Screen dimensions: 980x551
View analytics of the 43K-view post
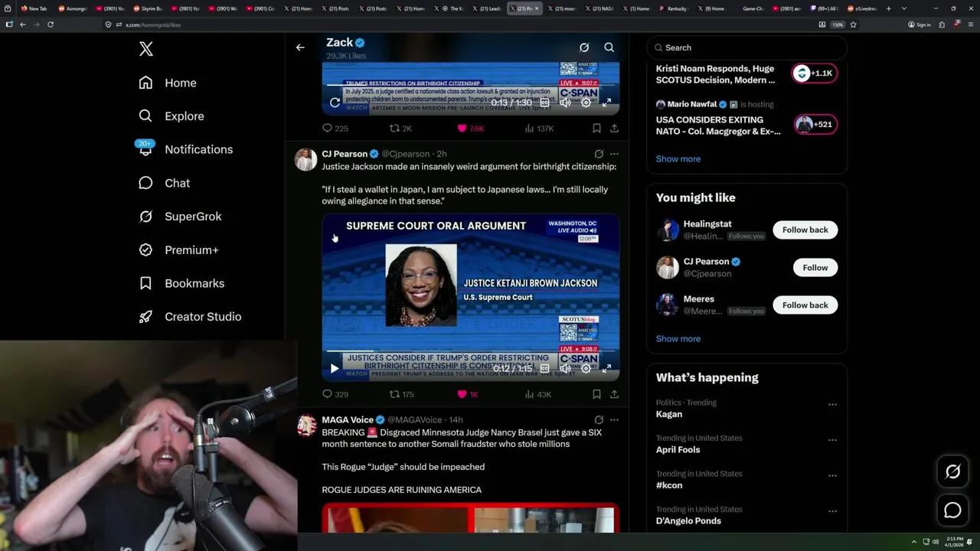(x=538, y=395)
